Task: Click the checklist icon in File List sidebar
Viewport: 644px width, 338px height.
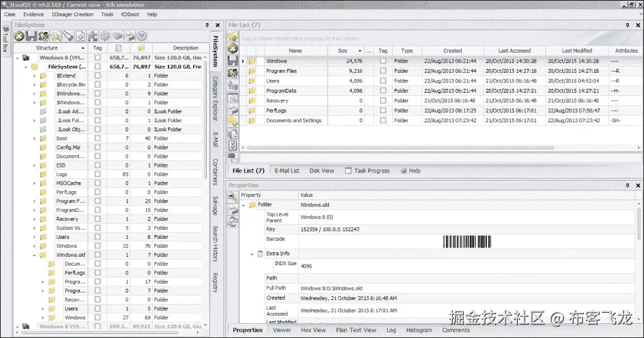Action: pos(233,146)
